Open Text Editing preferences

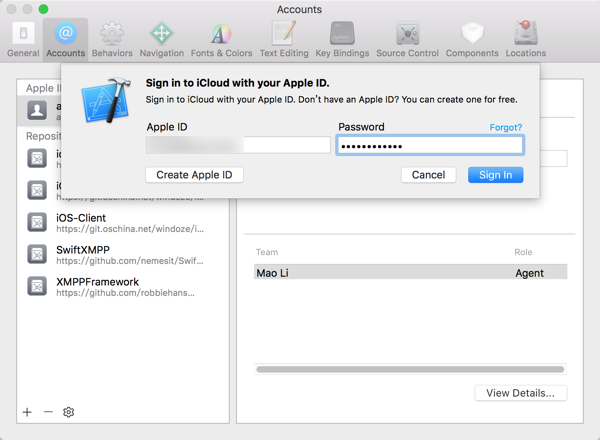[x=284, y=40]
